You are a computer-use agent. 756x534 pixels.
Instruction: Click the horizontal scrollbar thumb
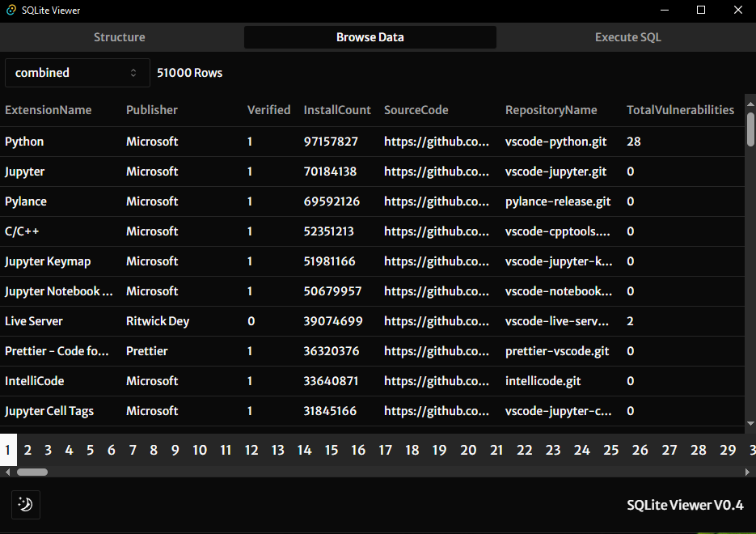point(32,473)
